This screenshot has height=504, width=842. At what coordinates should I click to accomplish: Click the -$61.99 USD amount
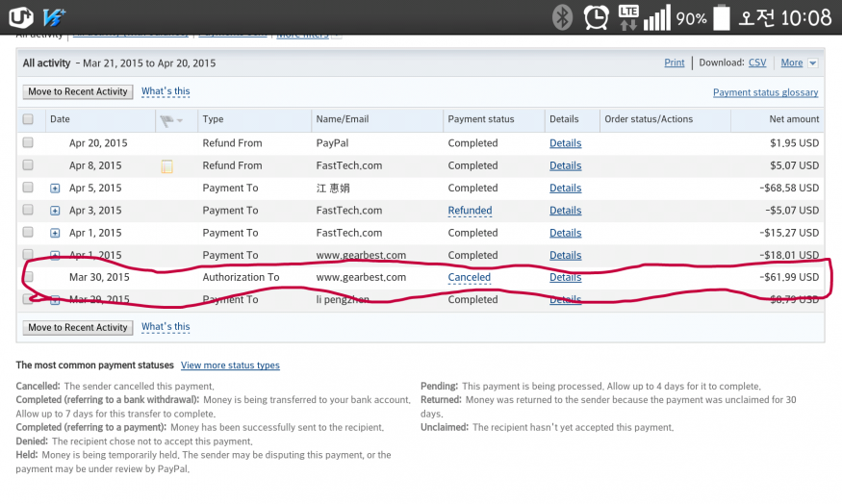click(789, 278)
